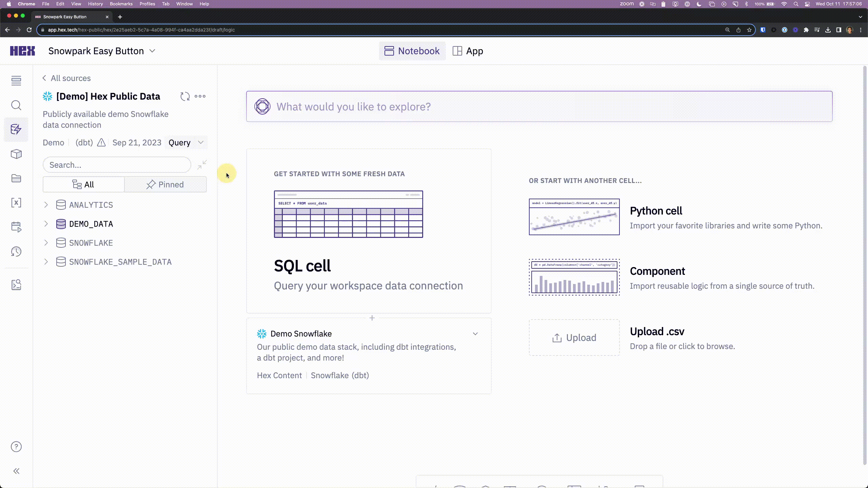Expand the ANALYTICS database
The image size is (868, 488).
(46, 205)
